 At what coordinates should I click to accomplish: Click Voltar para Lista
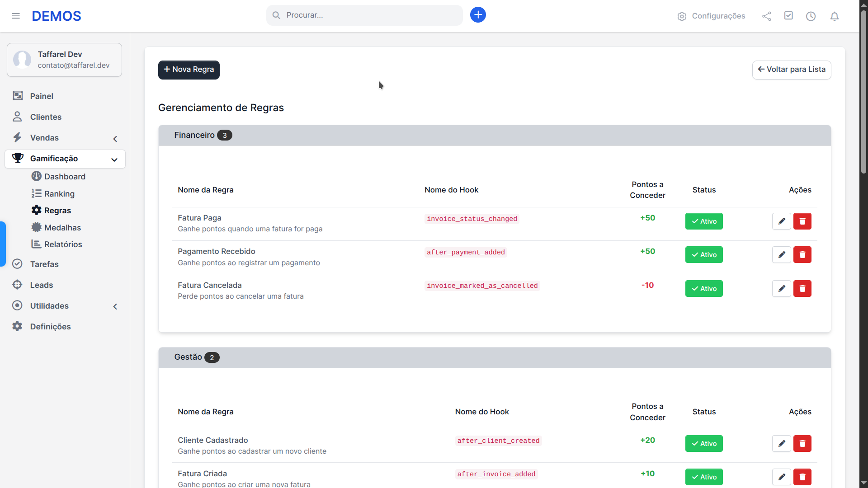point(791,70)
